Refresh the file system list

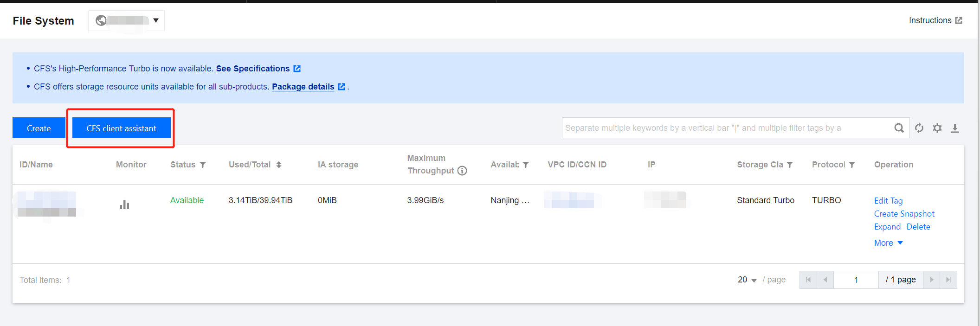(x=919, y=128)
